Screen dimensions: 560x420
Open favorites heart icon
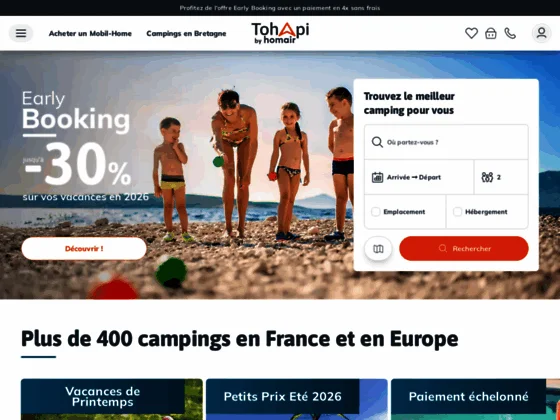pos(471,33)
